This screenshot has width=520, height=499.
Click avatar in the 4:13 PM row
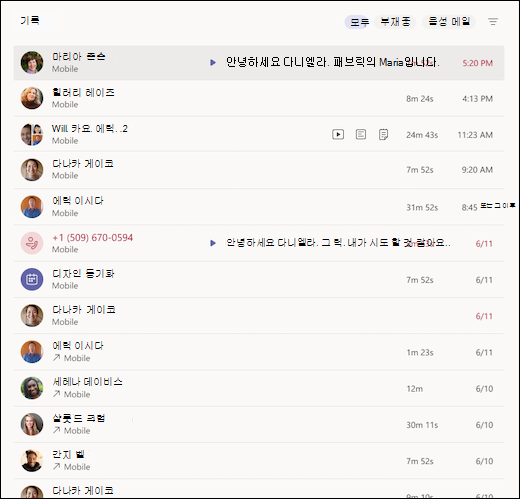point(32,98)
